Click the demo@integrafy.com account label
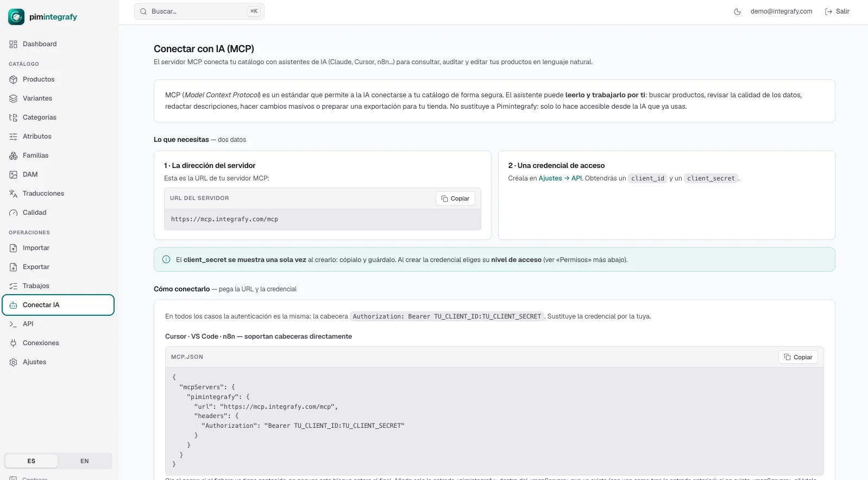 [x=781, y=11]
